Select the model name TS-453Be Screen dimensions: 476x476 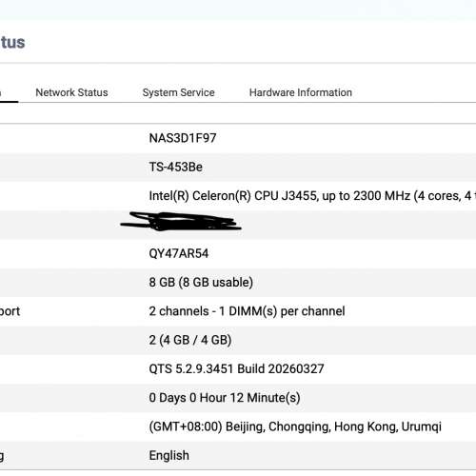pyautogui.click(x=176, y=167)
